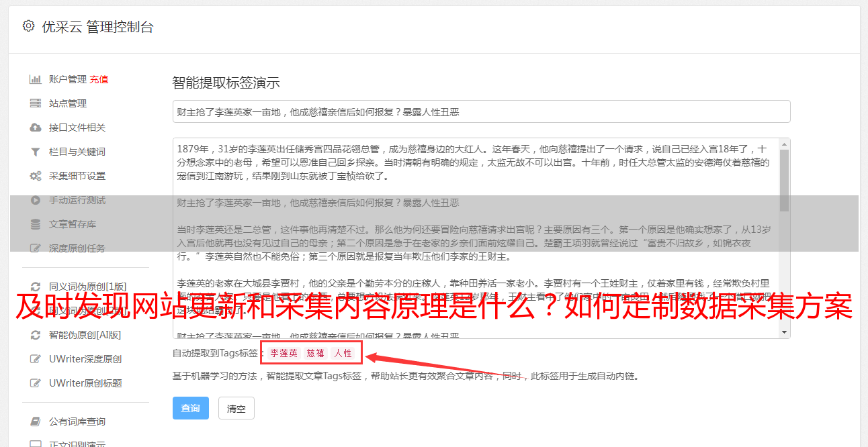Open the 同义词伪原创[1版] menu item
868x447 pixels.
pos(87,287)
